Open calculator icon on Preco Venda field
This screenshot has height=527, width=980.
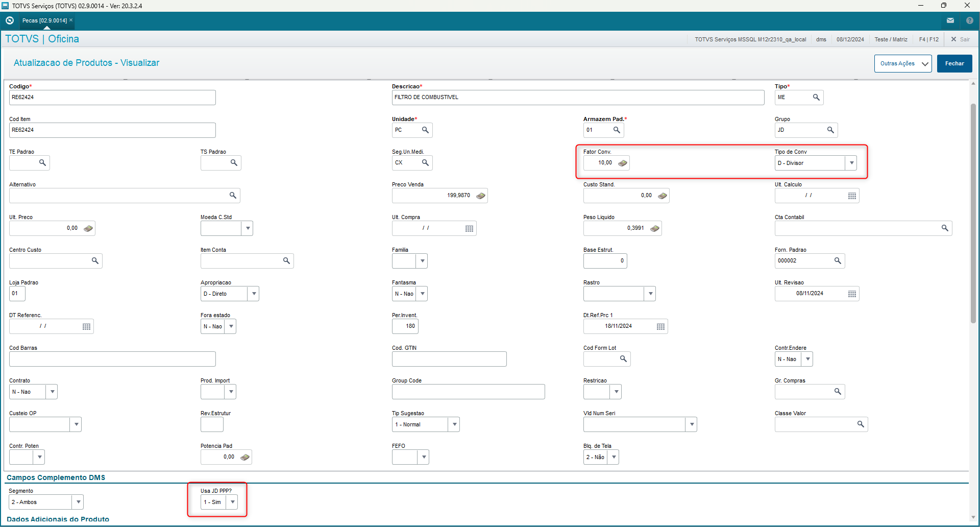[x=480, y=196]
